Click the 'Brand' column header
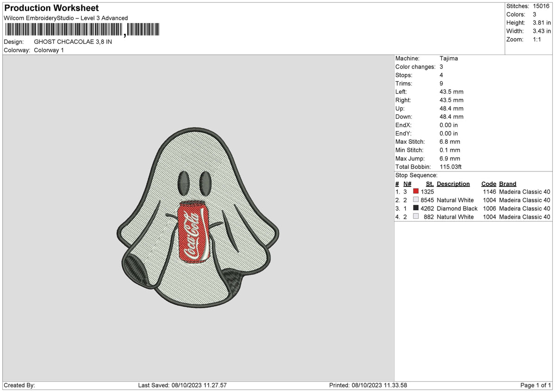The width and height of the screenshot is (555, 392). pyautogui.click(x=508, y=184)
